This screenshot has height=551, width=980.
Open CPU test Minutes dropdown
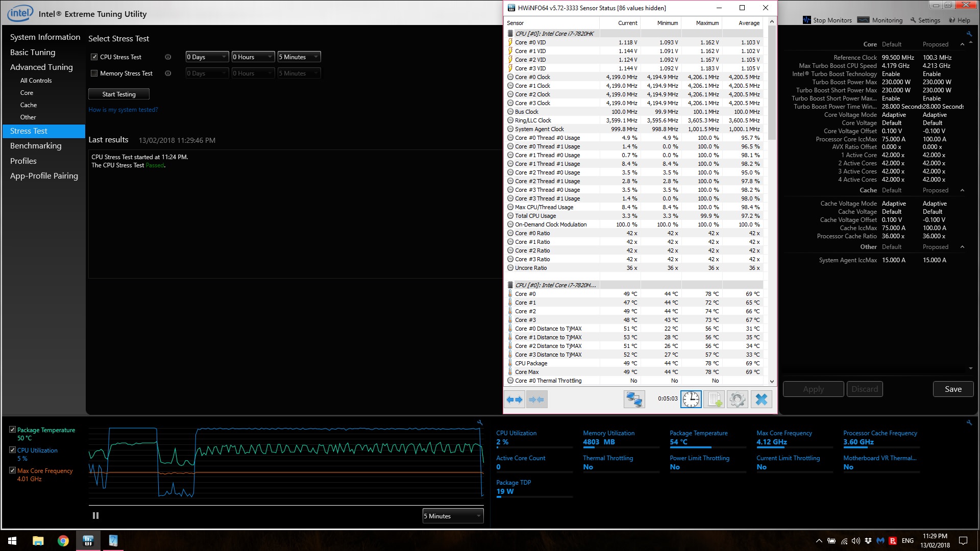(299, 57)
